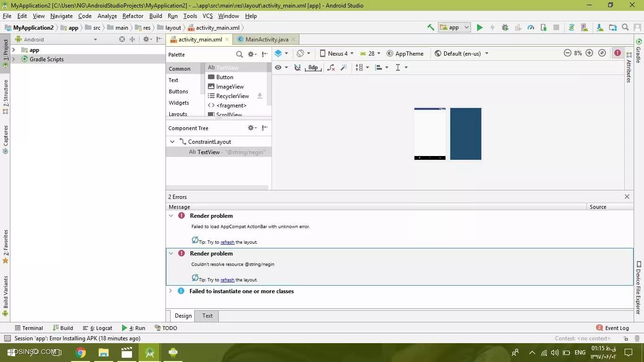Hide the Component Tree panel
This screenshot has width=644, height=362.
265,128
